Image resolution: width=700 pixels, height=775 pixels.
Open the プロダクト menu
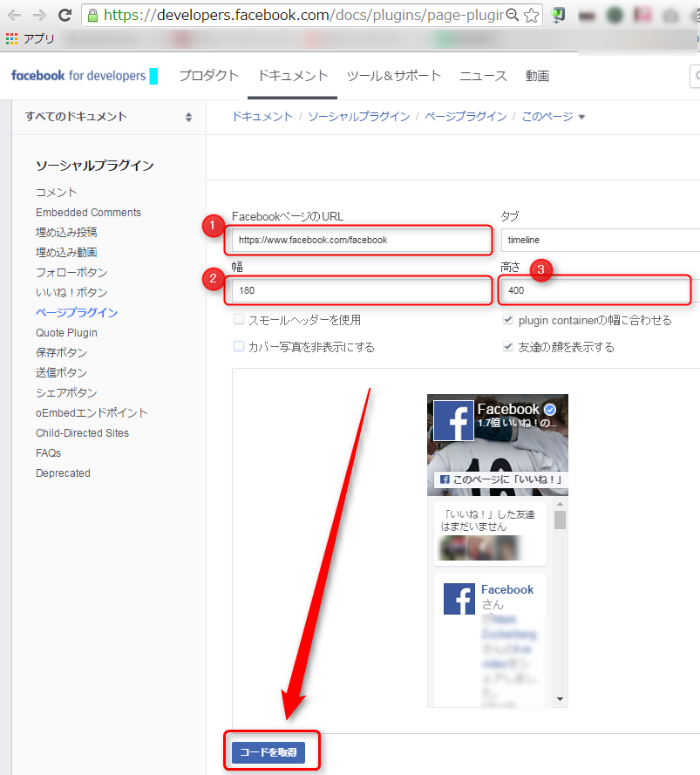pos(208,76)
